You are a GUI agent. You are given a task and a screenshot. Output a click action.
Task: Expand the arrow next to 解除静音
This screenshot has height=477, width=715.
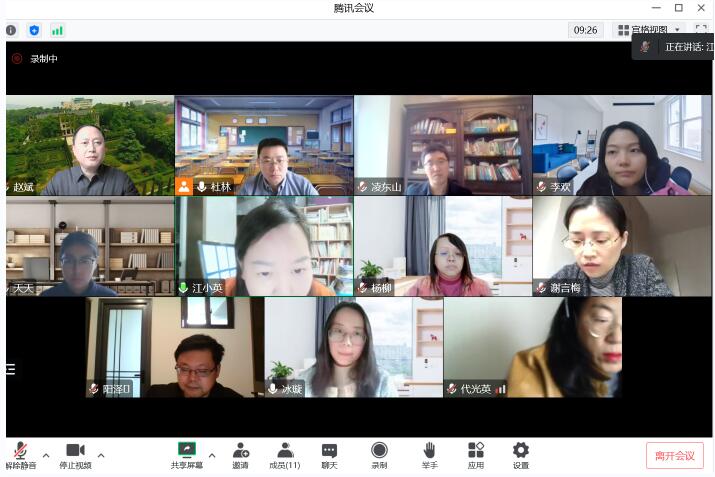pyautogui.click(x=46, y=455)
